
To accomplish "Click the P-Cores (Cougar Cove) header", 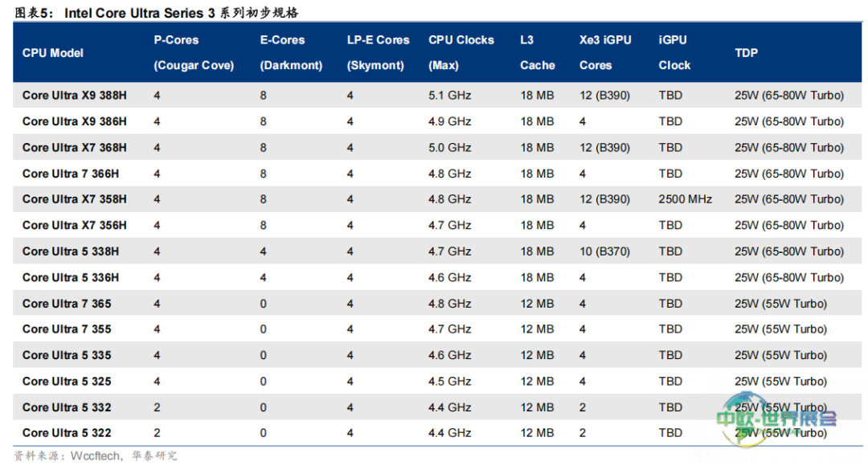I will 194,53.
